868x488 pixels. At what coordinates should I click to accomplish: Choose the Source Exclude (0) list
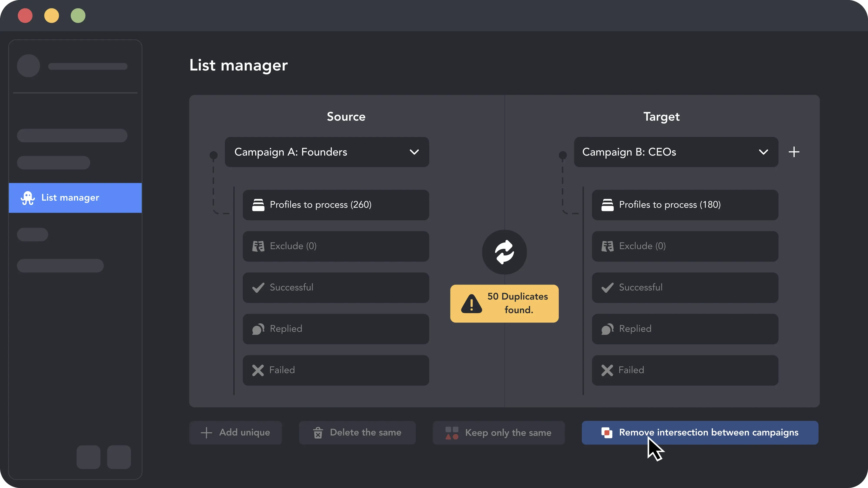336,246
